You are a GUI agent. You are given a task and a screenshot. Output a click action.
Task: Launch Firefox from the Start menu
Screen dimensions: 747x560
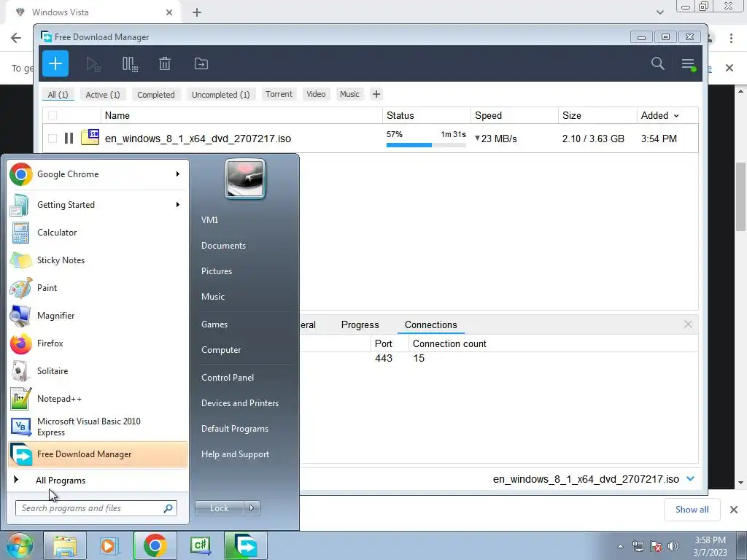coord(98,343)
